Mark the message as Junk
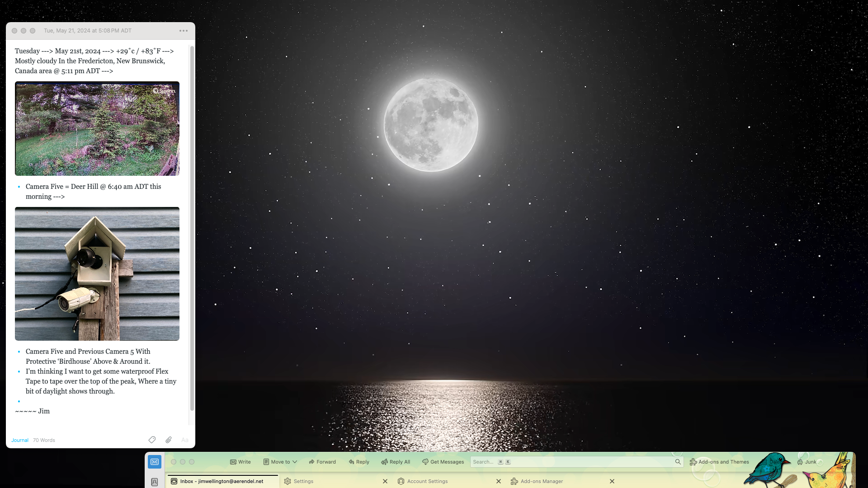The image size is (868, 488). (x=807, y=462)
